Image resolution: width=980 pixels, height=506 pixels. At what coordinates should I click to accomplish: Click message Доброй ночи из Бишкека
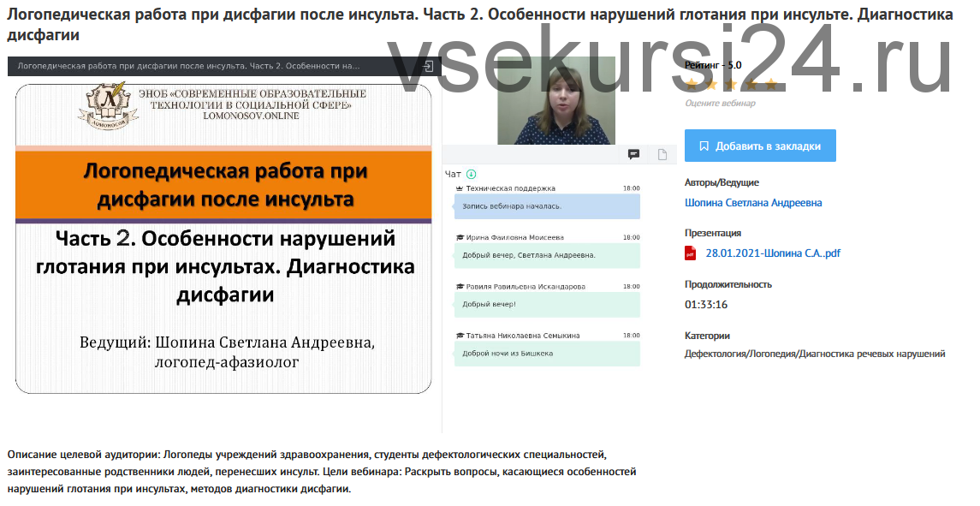547,354
